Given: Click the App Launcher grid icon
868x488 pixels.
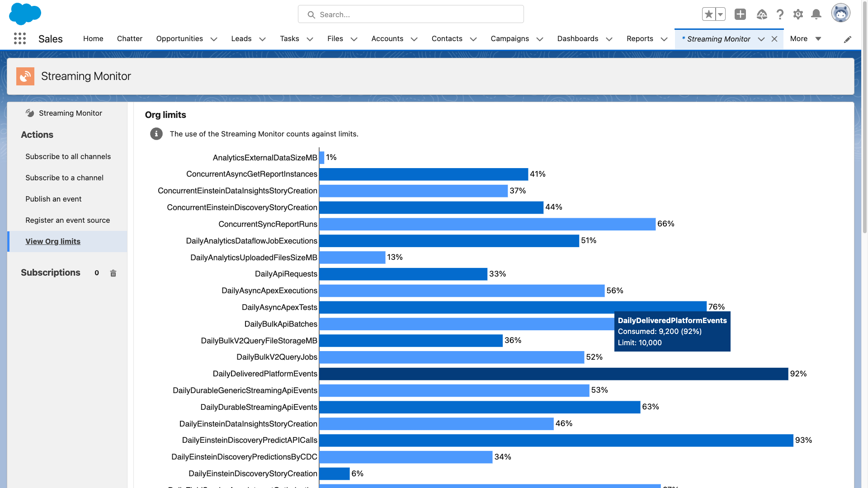Looking at the screenshot, I should 20,38.
